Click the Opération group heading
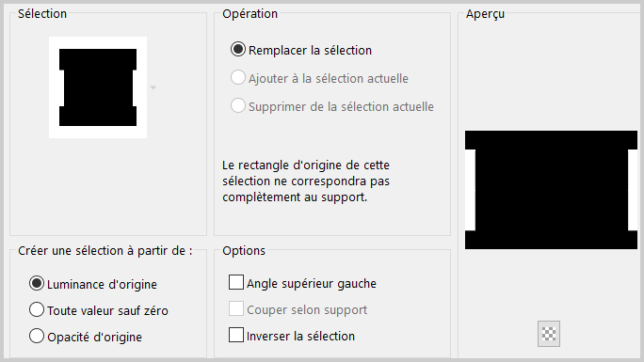 (x=250, y=14)
